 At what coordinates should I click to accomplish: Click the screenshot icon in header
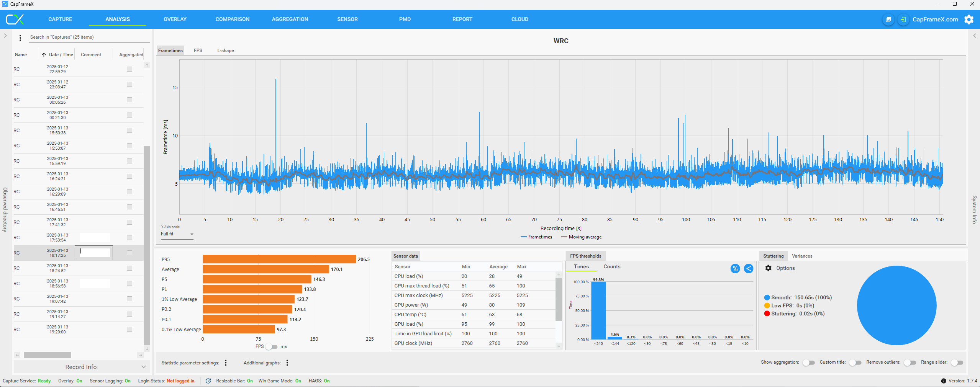point(888,20)
